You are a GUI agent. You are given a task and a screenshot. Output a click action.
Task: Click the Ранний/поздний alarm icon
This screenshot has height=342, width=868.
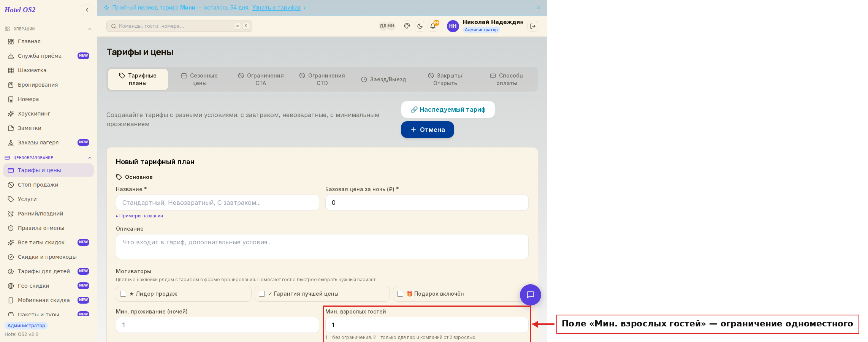tap(11, 214)
